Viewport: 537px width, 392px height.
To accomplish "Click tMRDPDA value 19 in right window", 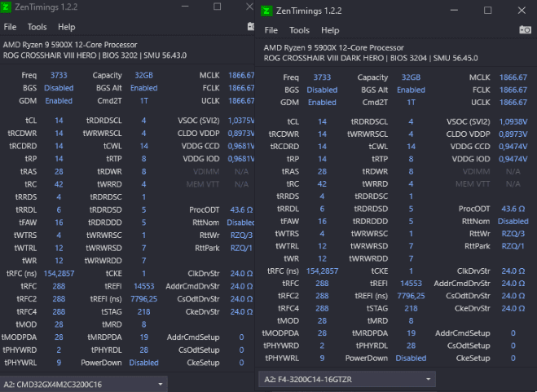I will [x=411, y=333].
